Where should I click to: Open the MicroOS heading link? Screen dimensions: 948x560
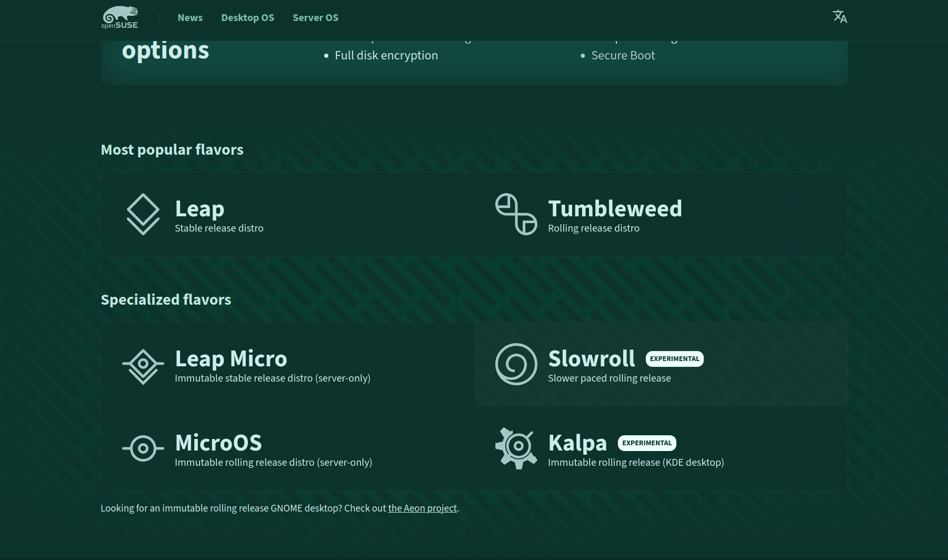[x=218, y=443]
